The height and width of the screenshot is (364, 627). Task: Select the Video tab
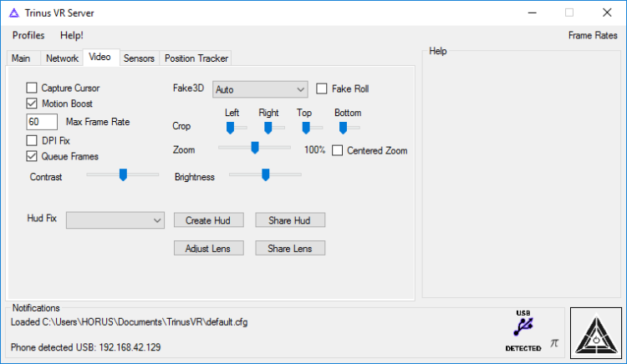(x=100, y=57)
